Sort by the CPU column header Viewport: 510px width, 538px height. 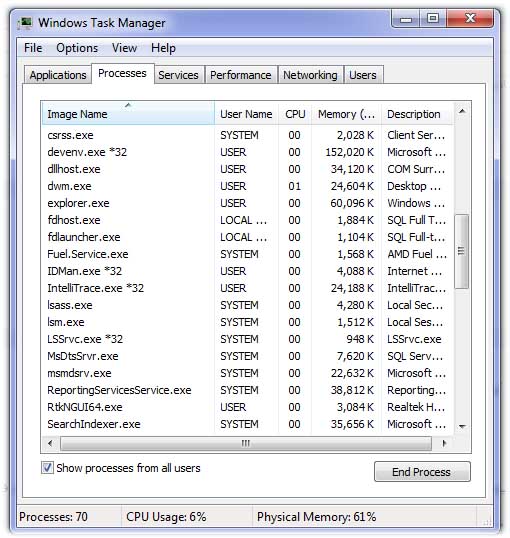(295, 114)
